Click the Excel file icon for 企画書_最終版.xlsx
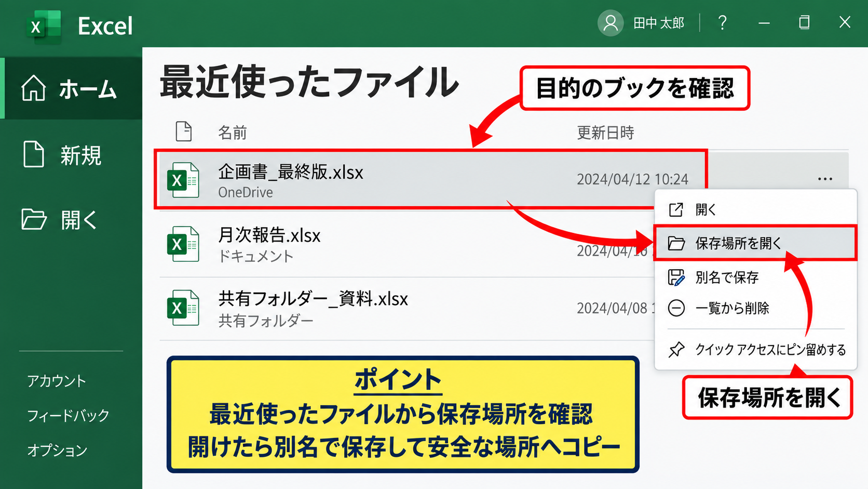Image resolution: width=868 pixels, height=489 pixels. [x=183, y=180]
